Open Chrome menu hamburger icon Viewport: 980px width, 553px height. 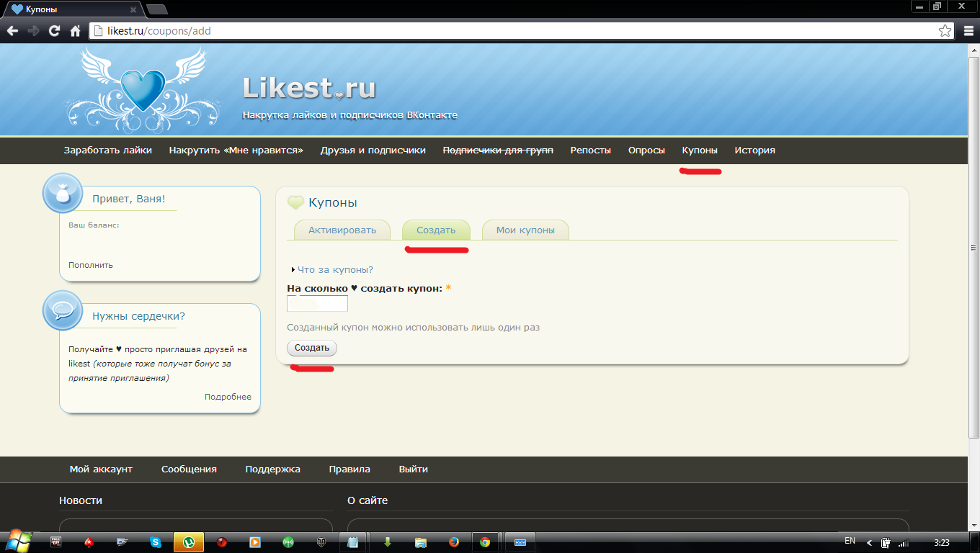(x=968, y=31)
